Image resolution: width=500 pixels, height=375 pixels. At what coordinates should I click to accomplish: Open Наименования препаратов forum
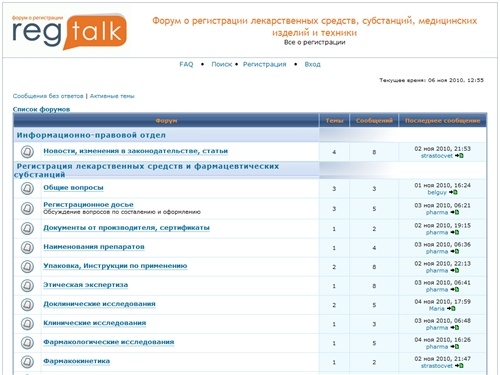(94, 247)
